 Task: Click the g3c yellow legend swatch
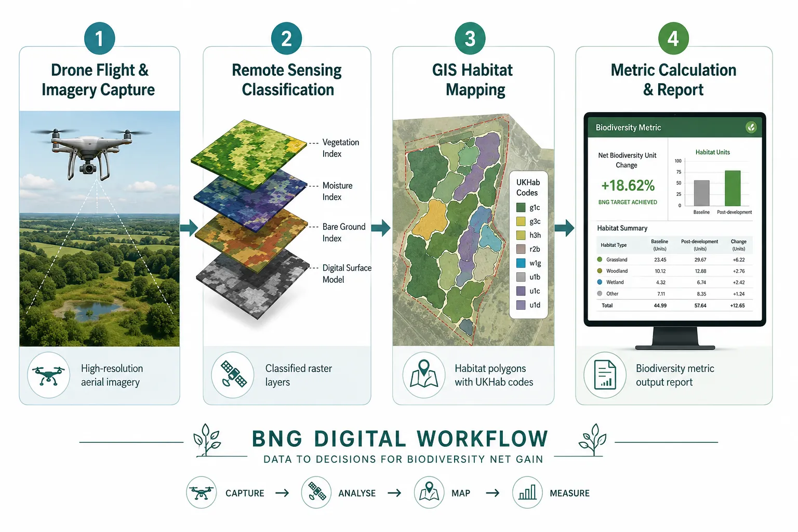point(521,221)
